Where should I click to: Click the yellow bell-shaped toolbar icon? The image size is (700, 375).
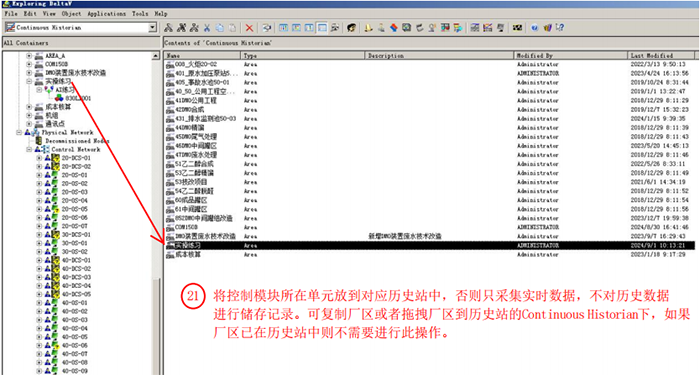(x=368, y=28)
